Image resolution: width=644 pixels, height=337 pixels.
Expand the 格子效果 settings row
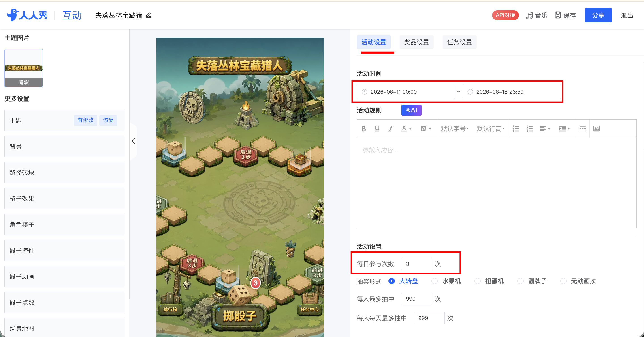64,199
